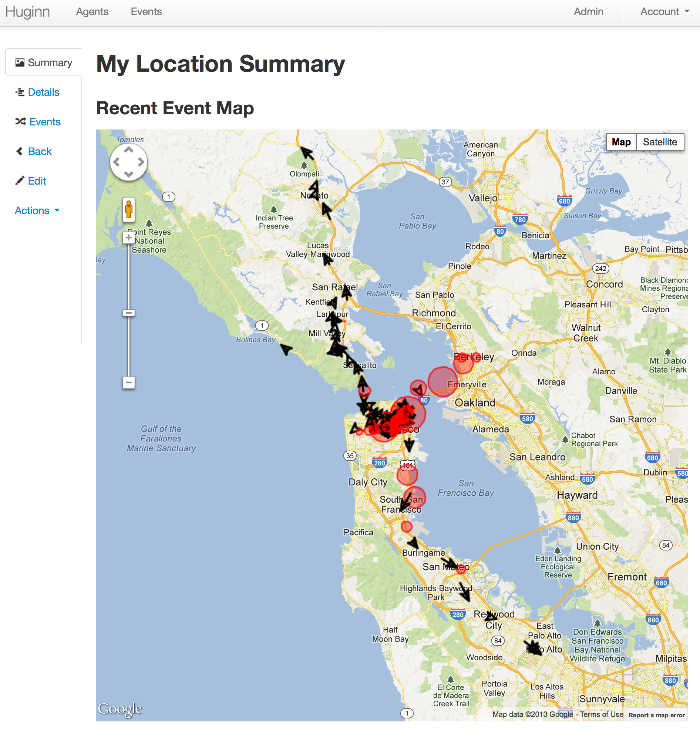Select the Map view type

click(x=621, y=142)
